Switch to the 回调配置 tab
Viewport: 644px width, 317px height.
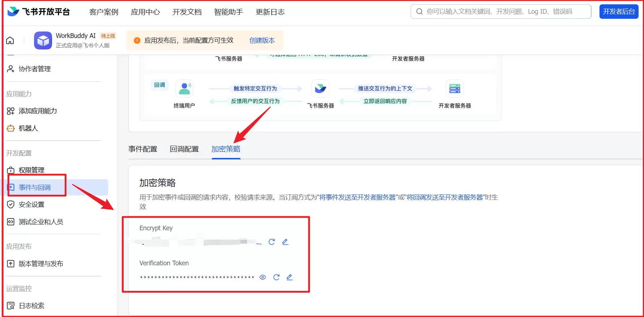coord(185,149)
